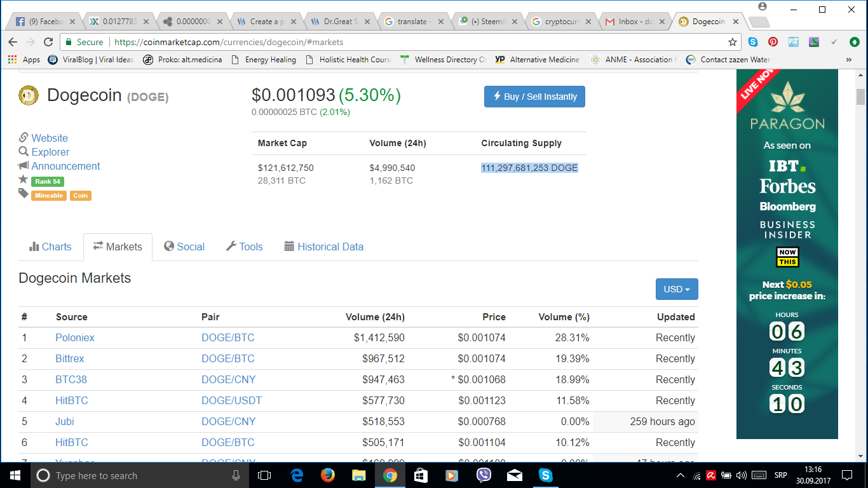Click the green snake extension icon
This screenshot has height=488, width=868.
pos(814,42)
